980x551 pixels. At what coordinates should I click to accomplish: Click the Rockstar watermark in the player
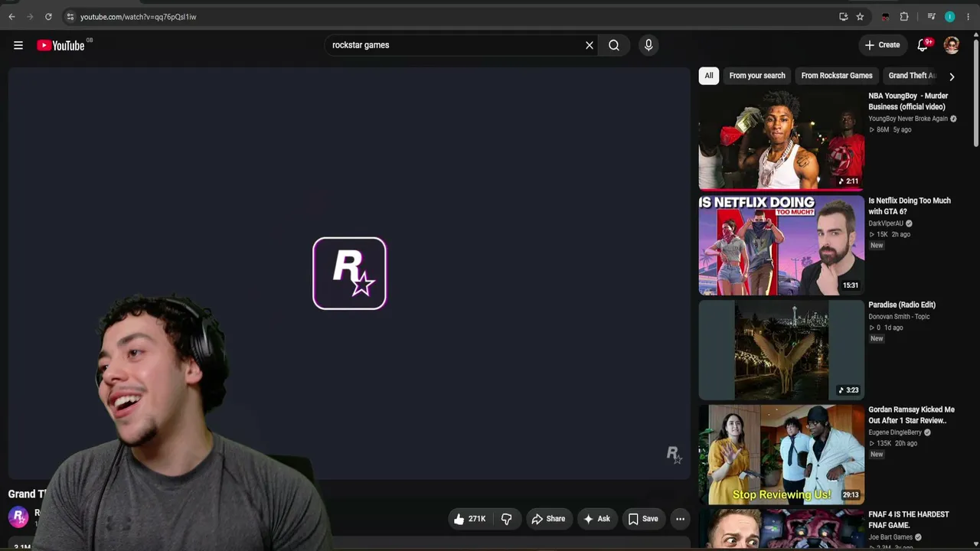coord(673,455)
